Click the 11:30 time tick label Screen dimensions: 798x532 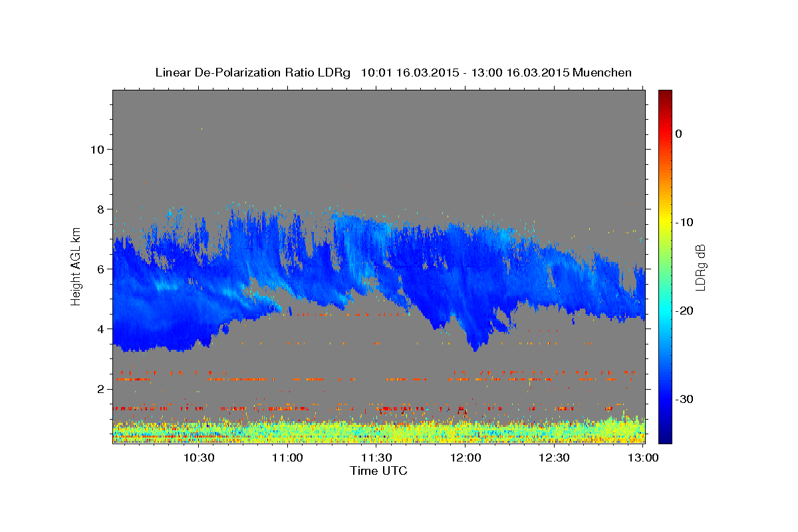[x=376, y=458]
